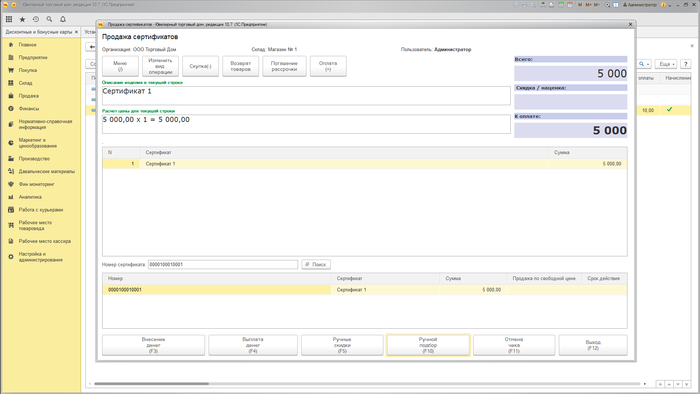Open notifications with the bell icon
The height and width of the screenshot is (394, 700).
coord(63,19)
